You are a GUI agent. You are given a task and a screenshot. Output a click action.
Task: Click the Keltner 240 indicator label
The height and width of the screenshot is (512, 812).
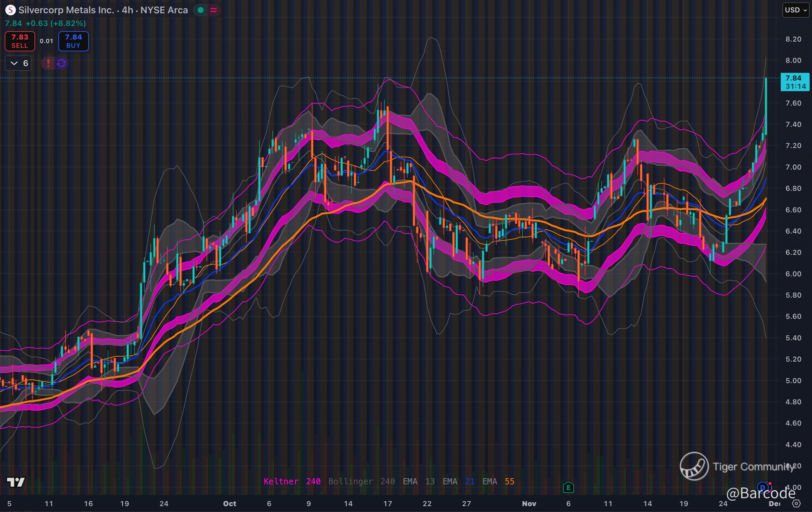[x=292, y=481]
